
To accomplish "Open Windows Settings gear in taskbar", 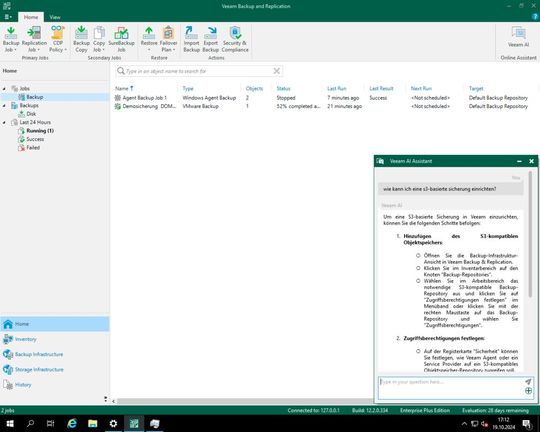I will coord(113,423).
